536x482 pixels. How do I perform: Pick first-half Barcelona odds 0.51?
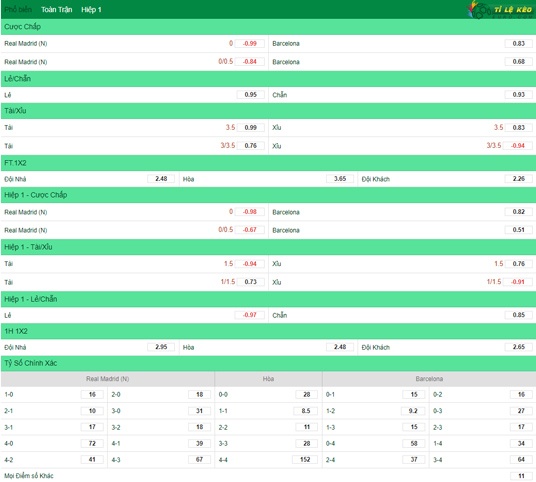[518, 230]
